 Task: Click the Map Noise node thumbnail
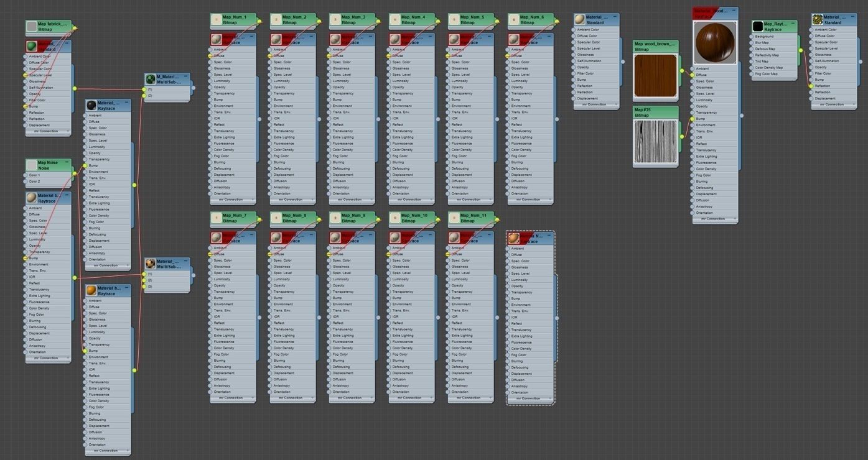(x=31, y=165)
